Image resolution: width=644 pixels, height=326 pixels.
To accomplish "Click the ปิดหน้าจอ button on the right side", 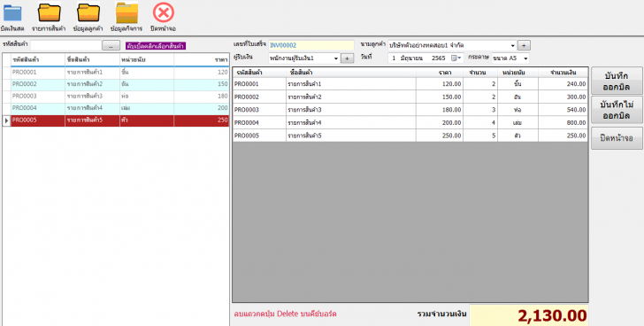I will [617, 138].
